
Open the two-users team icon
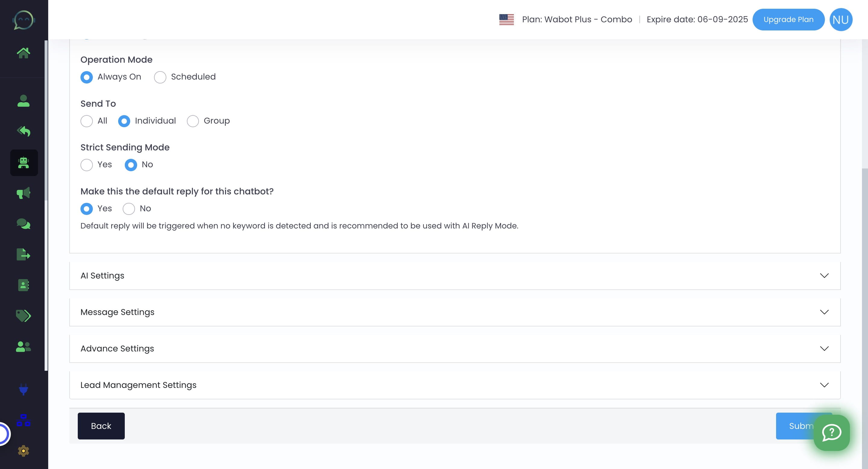(x=24, y=347)
